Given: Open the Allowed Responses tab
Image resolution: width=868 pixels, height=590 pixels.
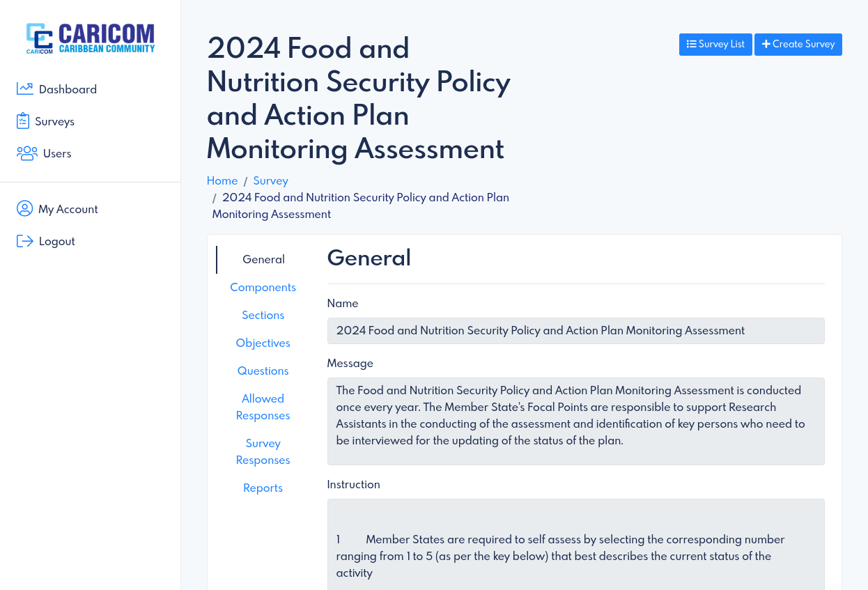Looking at the screenshot, I should [263, 407].
